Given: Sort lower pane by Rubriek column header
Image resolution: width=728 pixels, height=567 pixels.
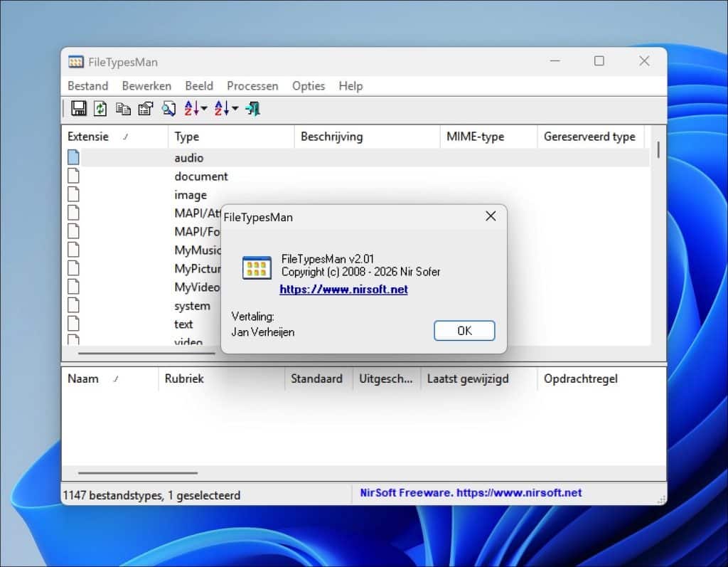Looking at the screenshot, I should point(222,378).
